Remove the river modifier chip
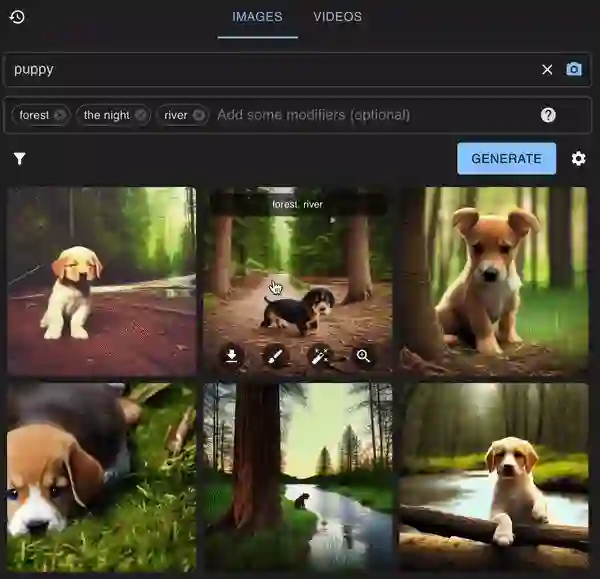 pyautogui.click(x=199, y=115)
